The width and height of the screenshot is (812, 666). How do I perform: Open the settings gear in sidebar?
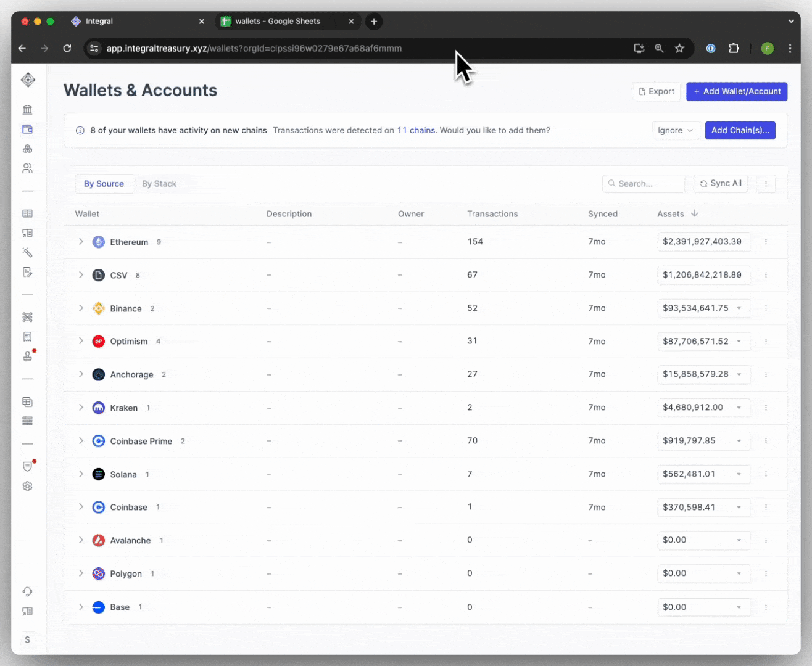coord(28,486)
